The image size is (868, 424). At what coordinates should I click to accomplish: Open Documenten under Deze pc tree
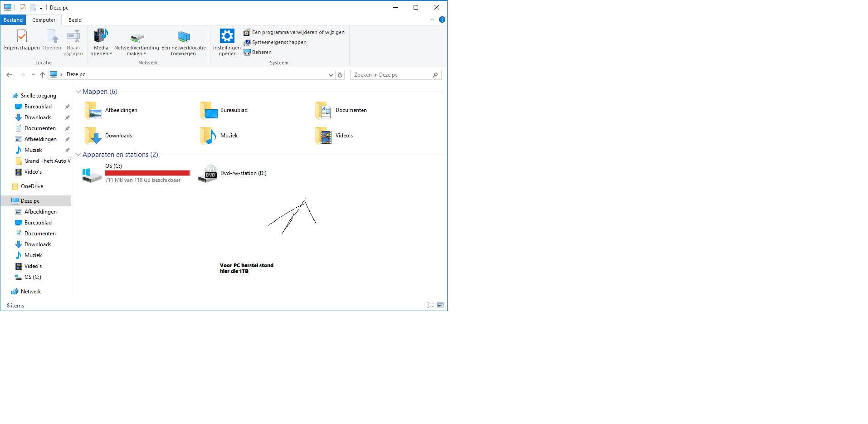[40, 234]
